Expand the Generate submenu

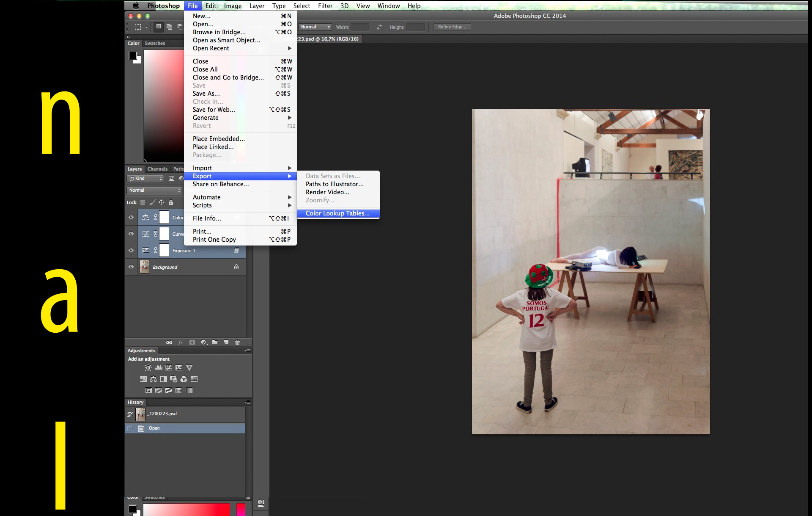[x=240, y=118]
